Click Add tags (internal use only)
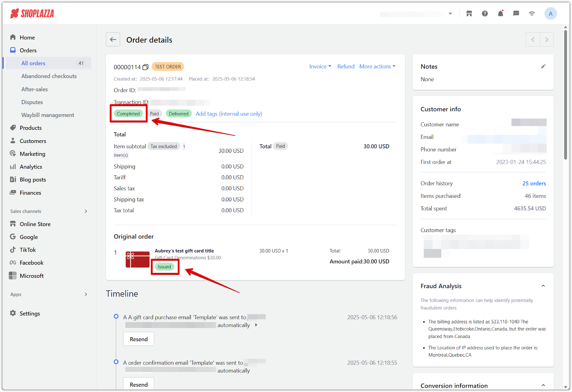 (x=229, y=114)
